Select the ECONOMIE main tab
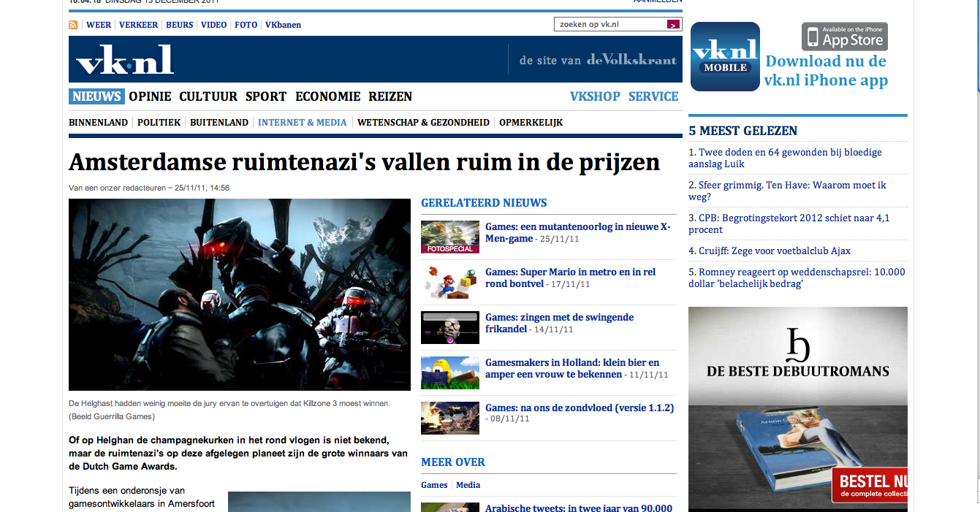Viewport: 980px width, 512px height. (x=328, y=96)
